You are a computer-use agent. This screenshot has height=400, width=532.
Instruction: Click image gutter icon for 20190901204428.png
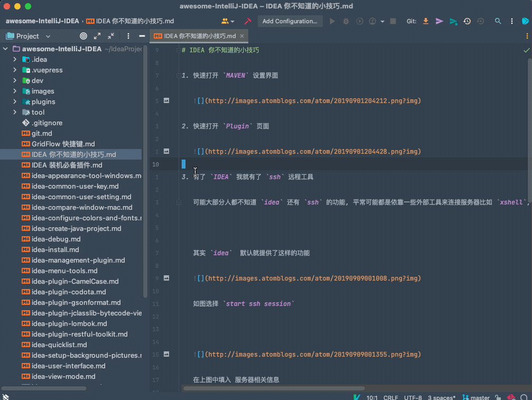pyautogui.click(x=166, y=151)
